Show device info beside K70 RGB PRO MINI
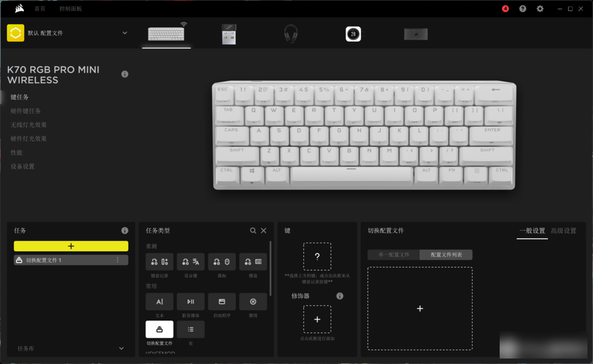The image size is (593, 364). [x=125, y=74]
